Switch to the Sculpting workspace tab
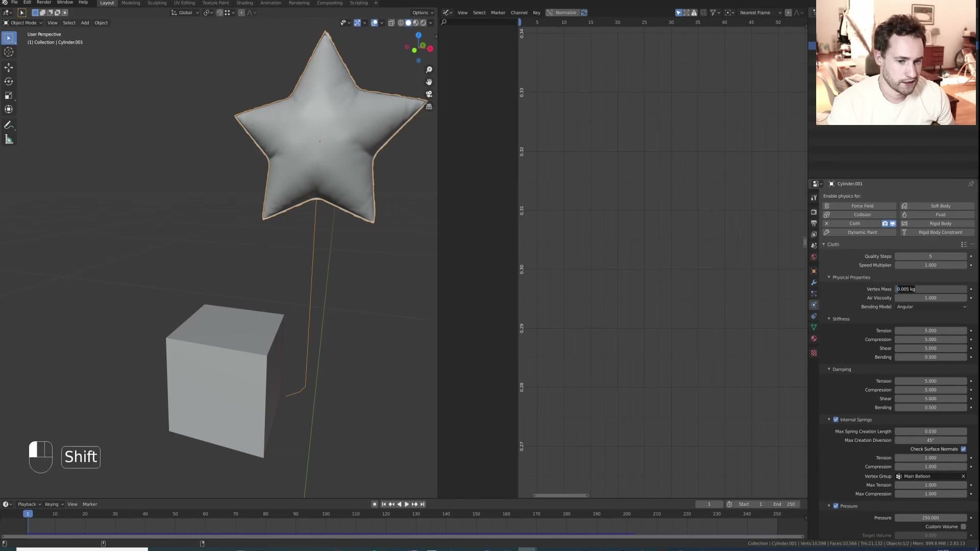This screenshot has height=551, width=980. 157,3
